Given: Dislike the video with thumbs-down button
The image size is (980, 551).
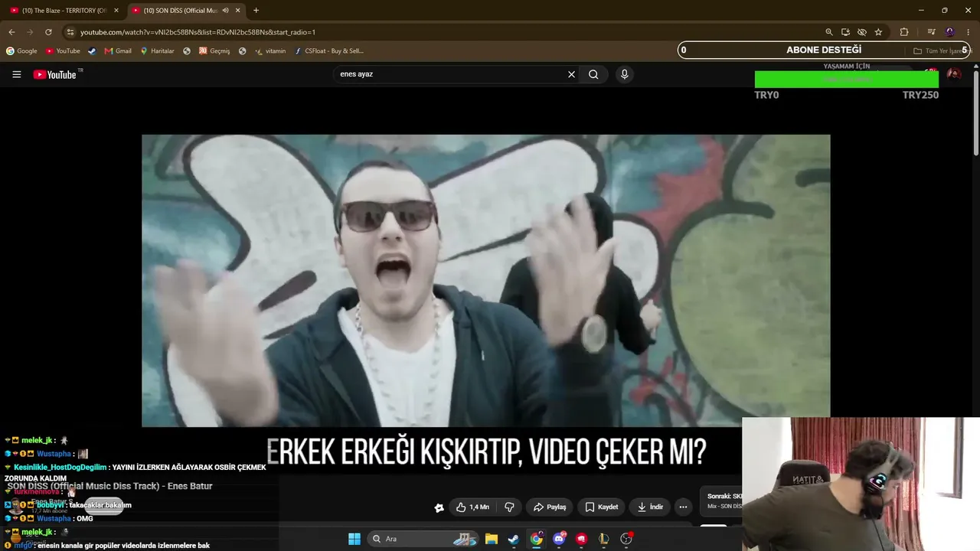Looking at the screenshot, I should click(509, 507).
